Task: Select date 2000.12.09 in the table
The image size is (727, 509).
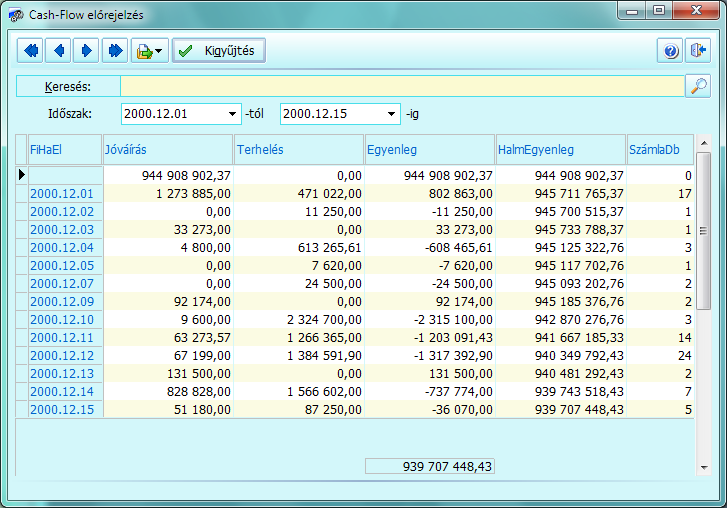Action: (x=62, y=302)
